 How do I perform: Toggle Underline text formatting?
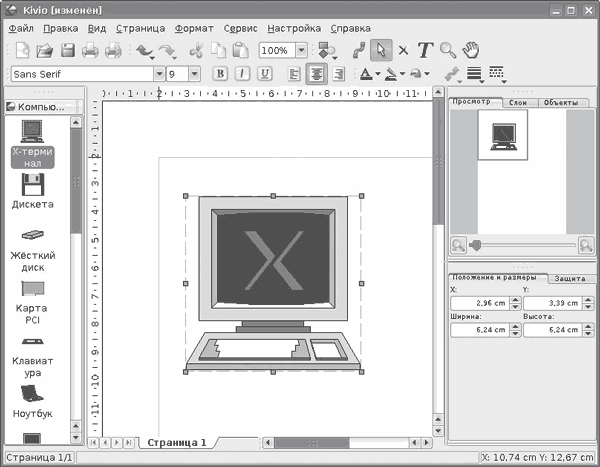point(265,74)
